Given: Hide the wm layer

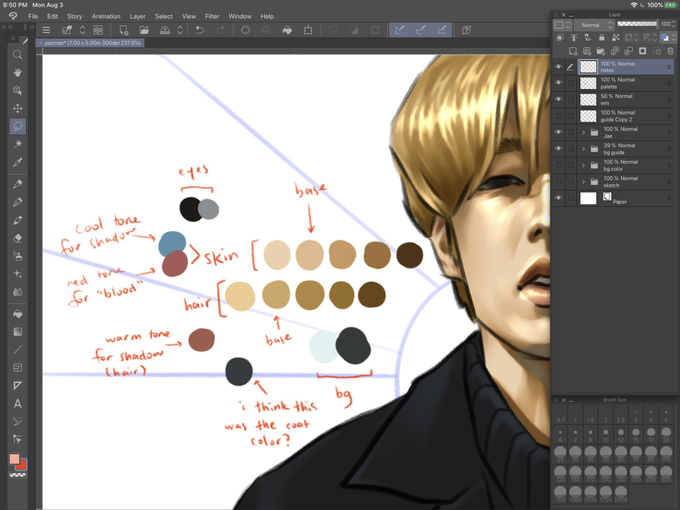Looking at the screenshot, I should 559,99.
